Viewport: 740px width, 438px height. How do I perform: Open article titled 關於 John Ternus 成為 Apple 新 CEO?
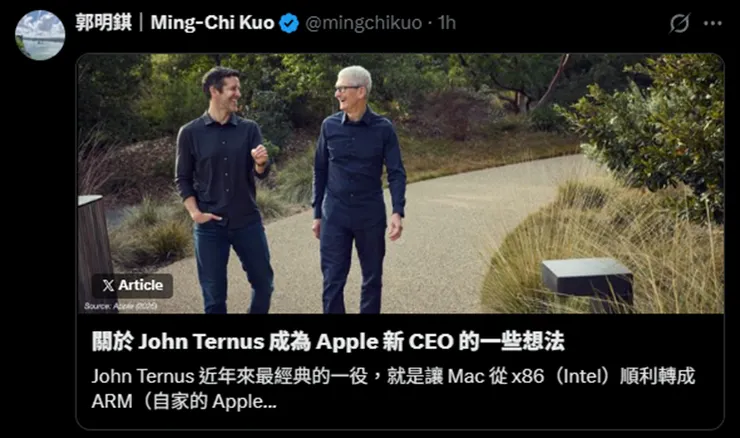pos(328,341)
